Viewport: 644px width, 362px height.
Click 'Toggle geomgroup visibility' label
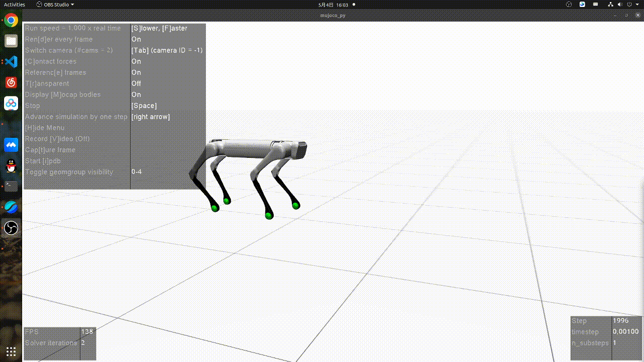[x=69, y=172]
